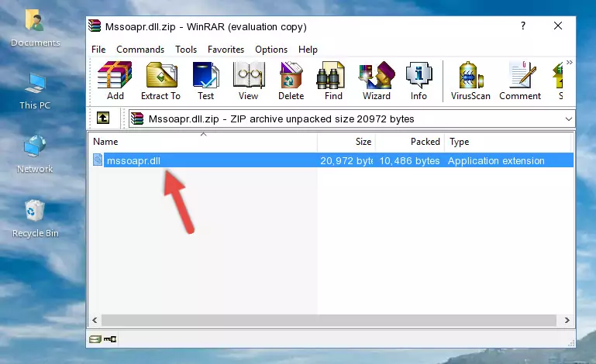Open the Documents desktop icon
Screen dimensions: 596x364
pos(36,29)
